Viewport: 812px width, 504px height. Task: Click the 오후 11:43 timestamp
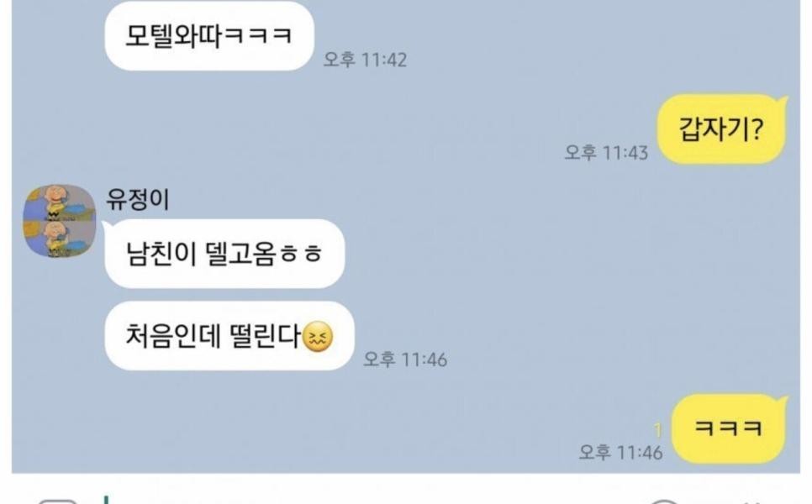coord(606,152)
